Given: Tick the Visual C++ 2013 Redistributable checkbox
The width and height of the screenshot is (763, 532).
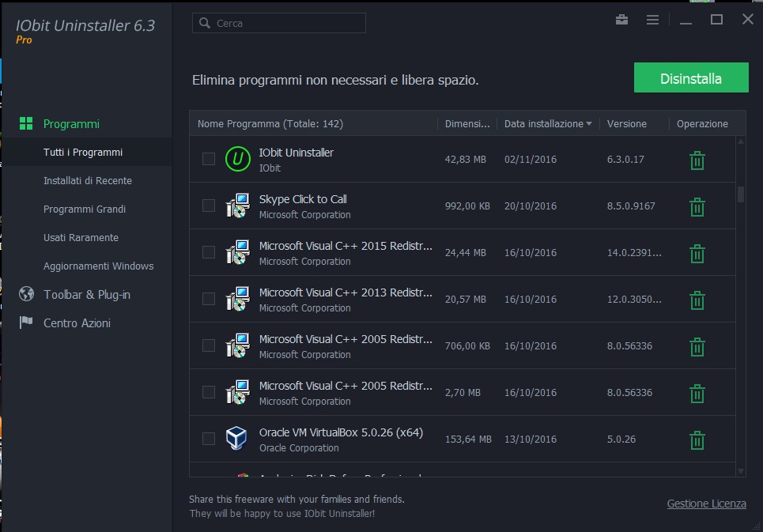Looking at the screenshot, I should click(208, 299).
